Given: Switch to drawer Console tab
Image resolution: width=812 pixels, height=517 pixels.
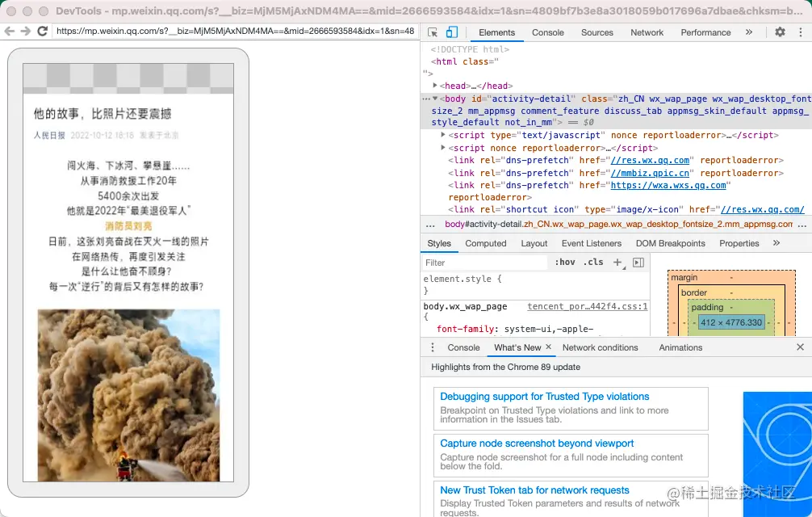Looking at the screenshot, I should pos(463,347).
